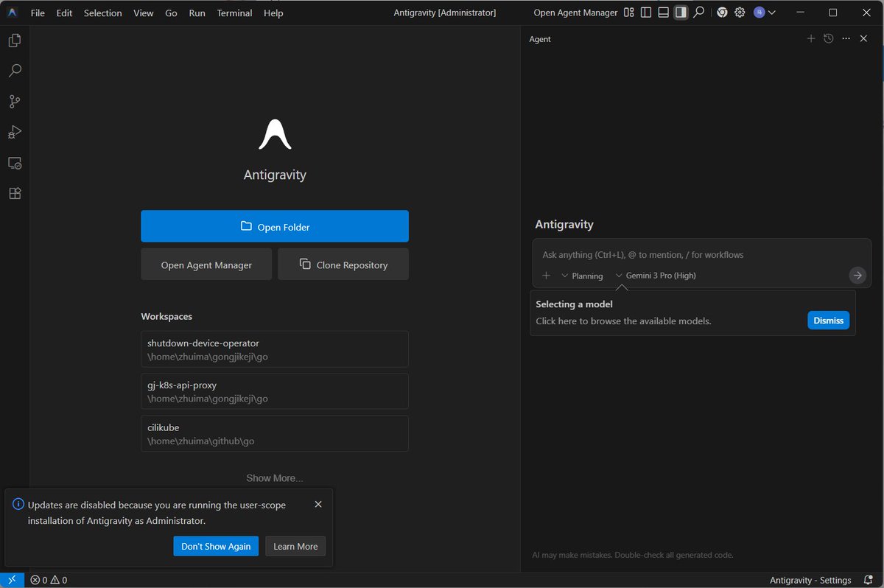Open the Chrome browser icon in title bar
The height and width of the screenshot is (588, 884).
pyautogui.click(x=723, y=13)
